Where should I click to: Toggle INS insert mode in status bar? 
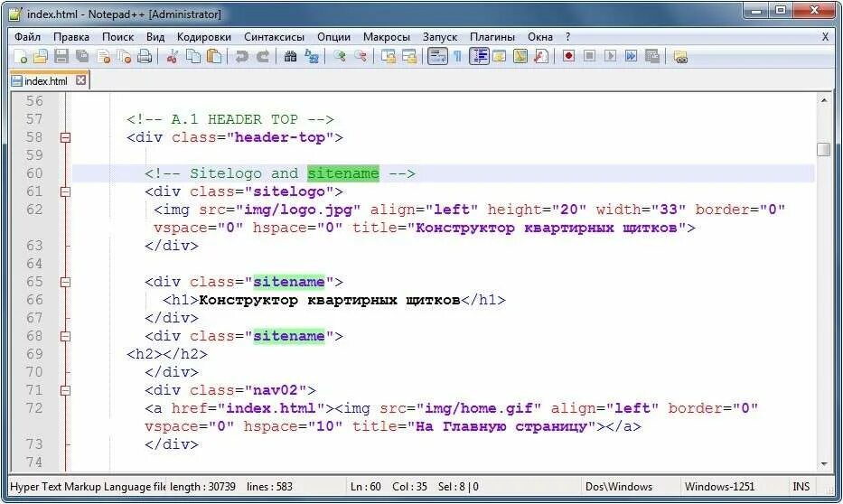tap(801, 487)
